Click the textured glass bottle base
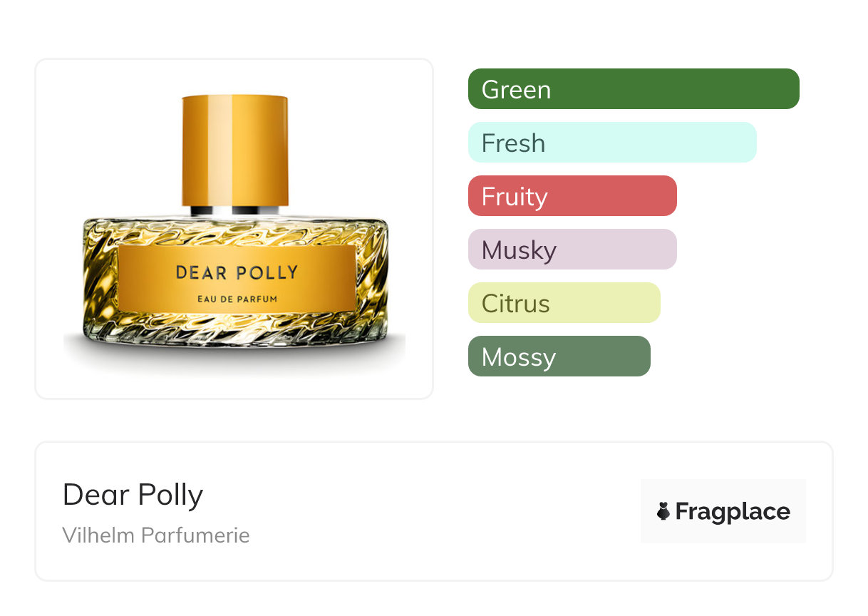The width and height of the screenshot is (868, 616). tap(235, 285)
